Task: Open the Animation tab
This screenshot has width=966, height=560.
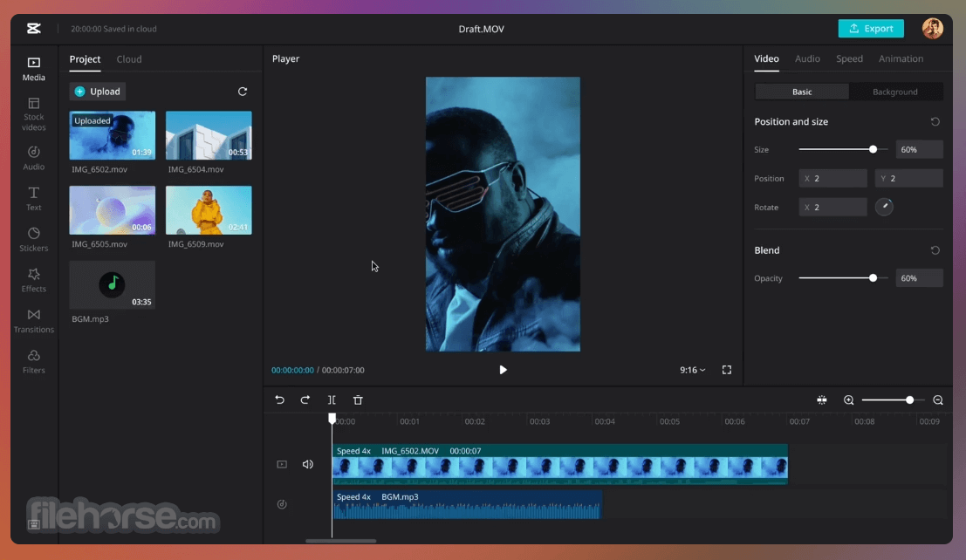Action: [x=901, y=58]
